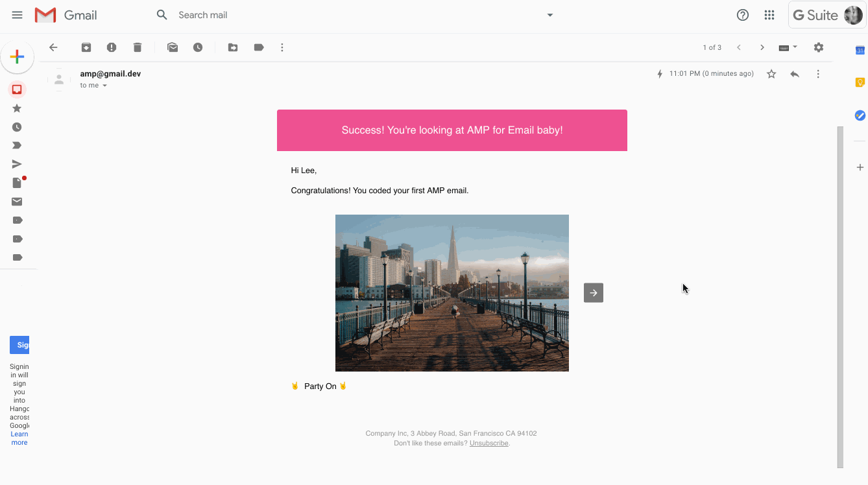Open the input tools keyboard dropdown
The width and height of the screenshot is (868, 485).
[787, 47]
